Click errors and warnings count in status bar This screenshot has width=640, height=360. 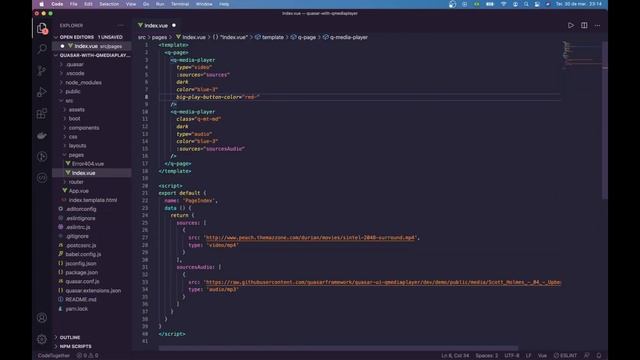coord(87,356)
